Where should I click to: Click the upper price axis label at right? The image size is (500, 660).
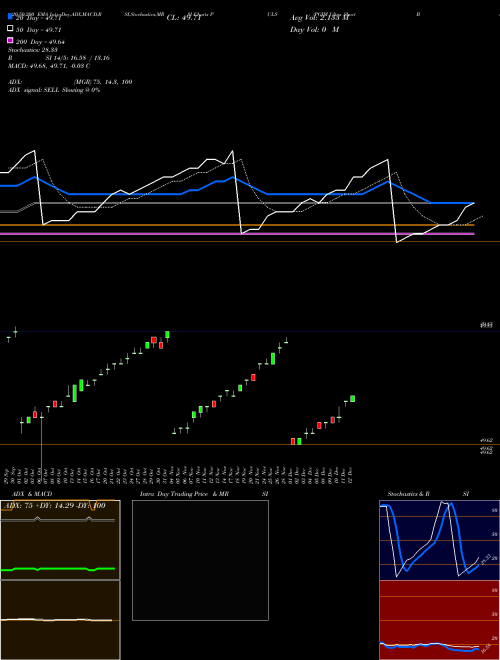[x=487, y=325]
